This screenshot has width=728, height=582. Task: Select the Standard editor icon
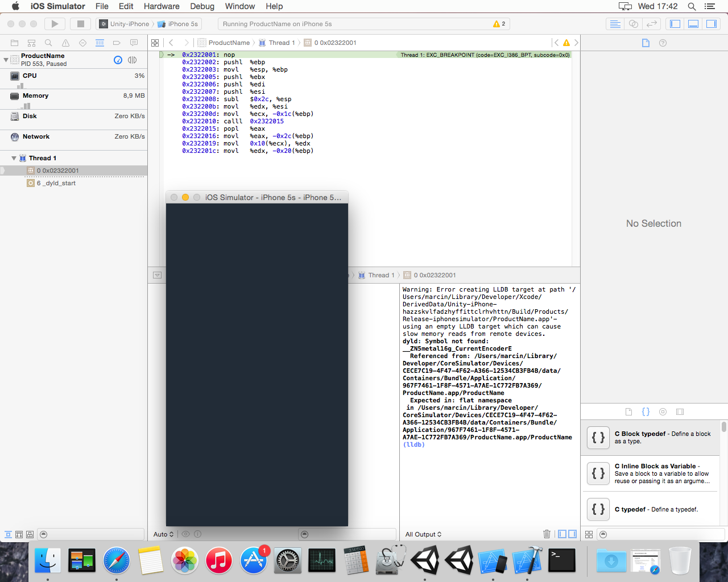tap(615, 24)
